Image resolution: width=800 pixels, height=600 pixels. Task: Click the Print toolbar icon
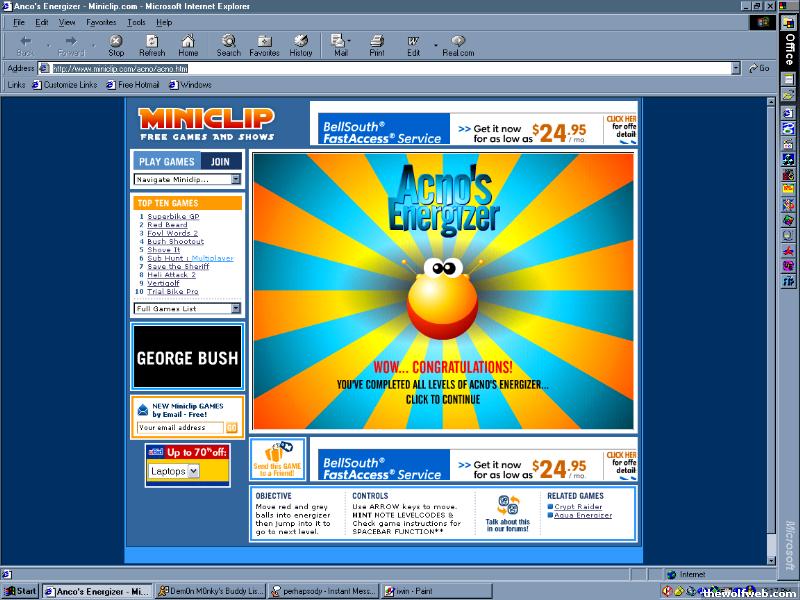point(377,45)
